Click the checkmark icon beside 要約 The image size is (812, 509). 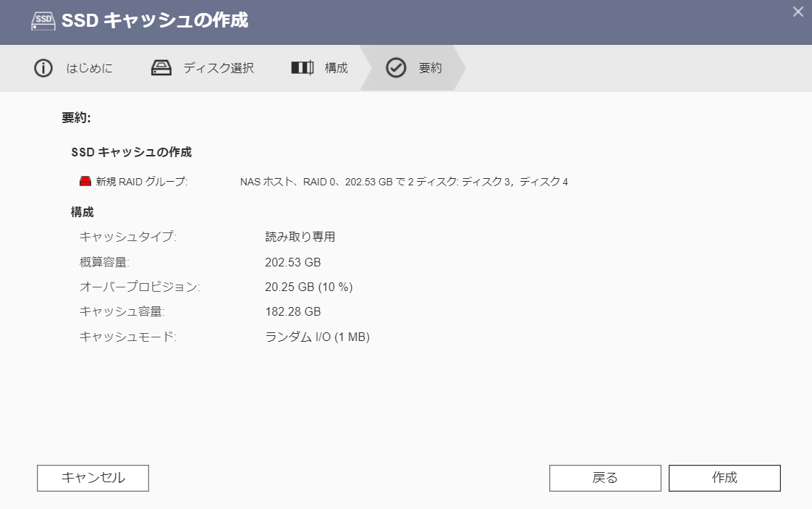(x=396, y=68)
